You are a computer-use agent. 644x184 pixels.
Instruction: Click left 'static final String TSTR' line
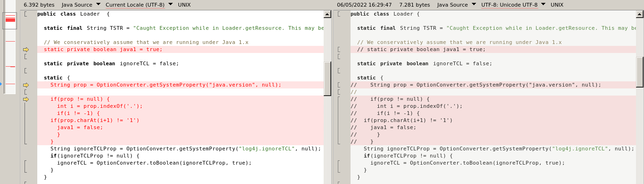184,28
